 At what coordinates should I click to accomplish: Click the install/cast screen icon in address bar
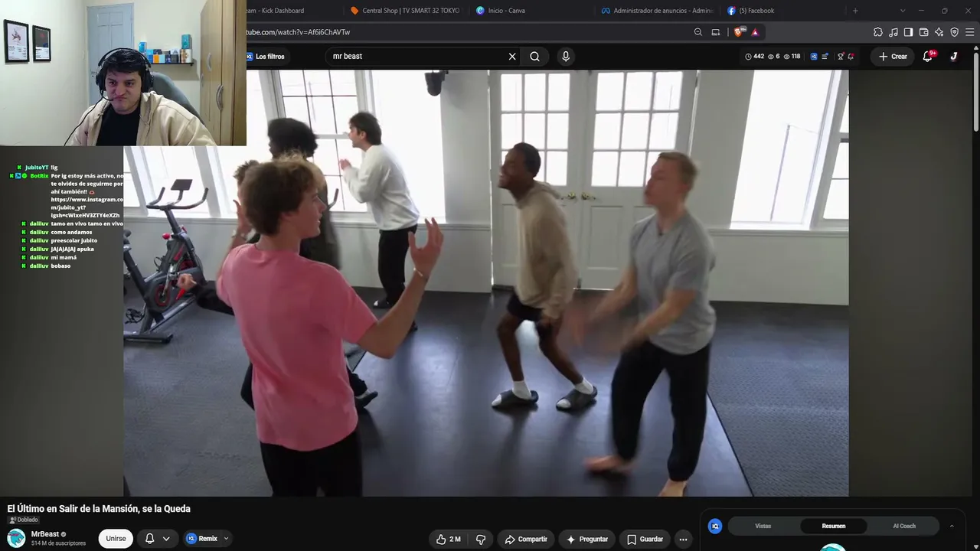[716, 32]
